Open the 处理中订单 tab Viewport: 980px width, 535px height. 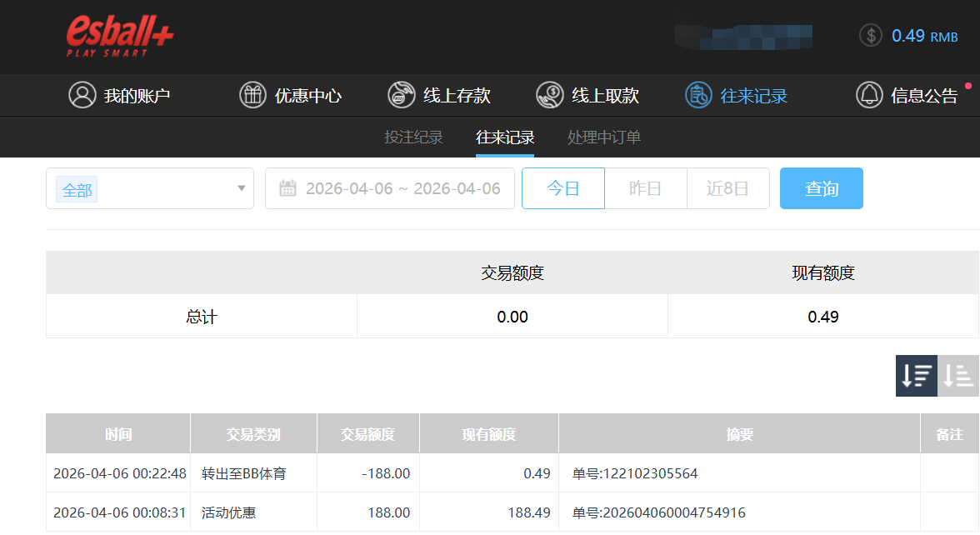tap(603, 137)
